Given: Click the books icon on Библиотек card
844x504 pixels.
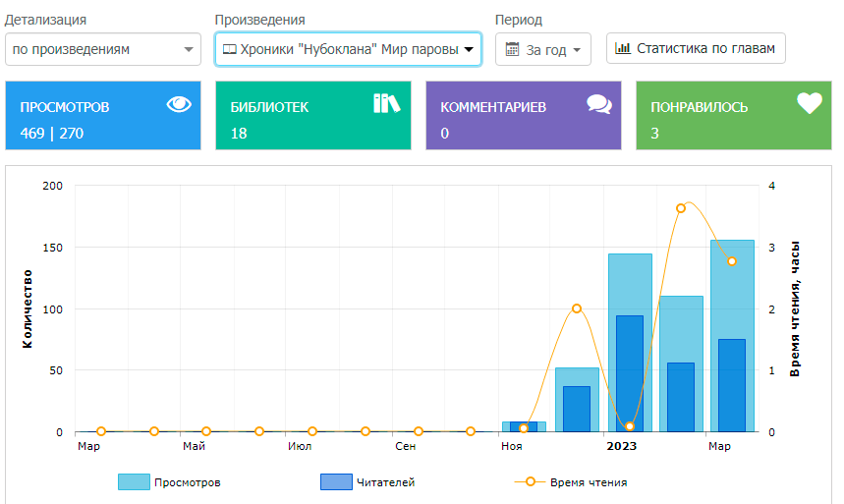Looking at the screenshot, I should coord(387,103).
